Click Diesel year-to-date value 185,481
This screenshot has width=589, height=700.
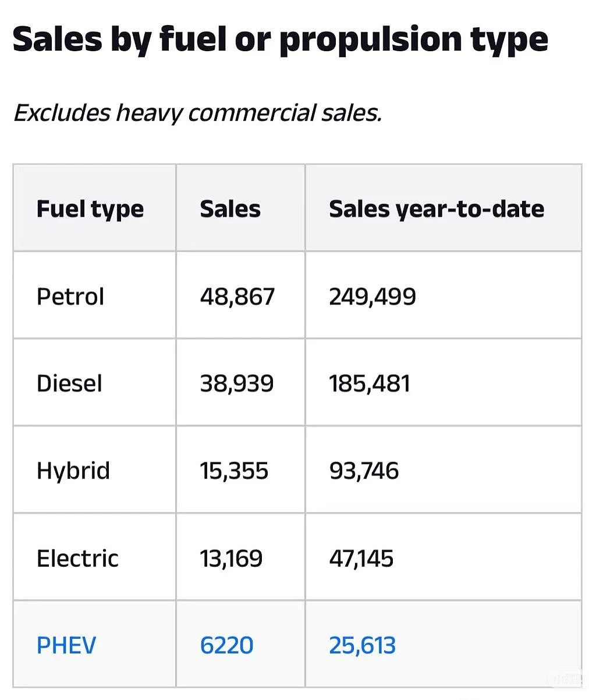[x=370, y=383]
